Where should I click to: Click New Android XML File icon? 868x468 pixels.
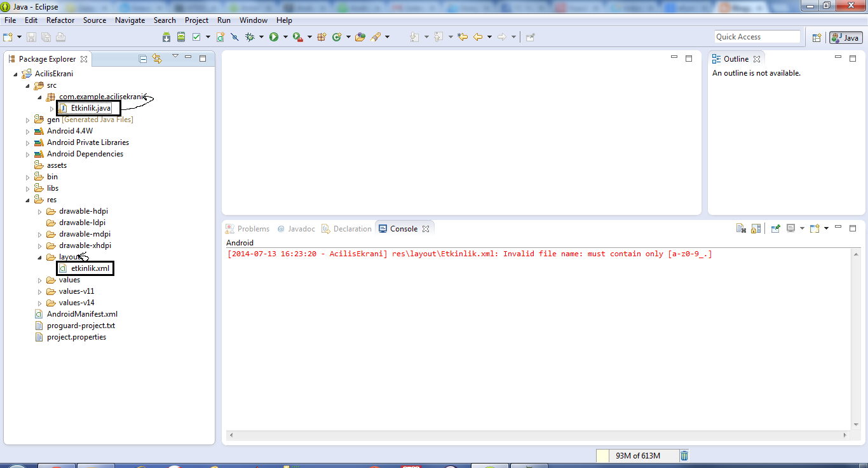pos(220,37)
